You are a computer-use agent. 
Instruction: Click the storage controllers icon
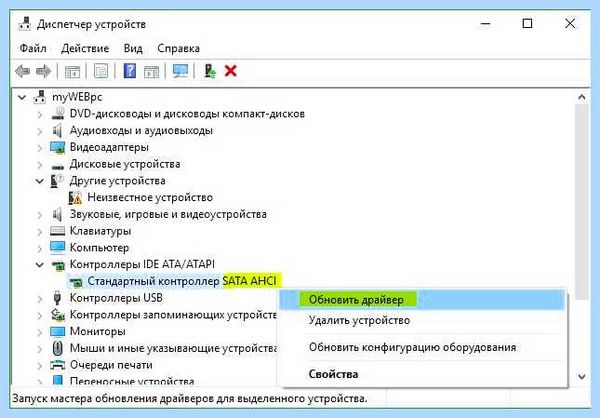coord(58,315)
